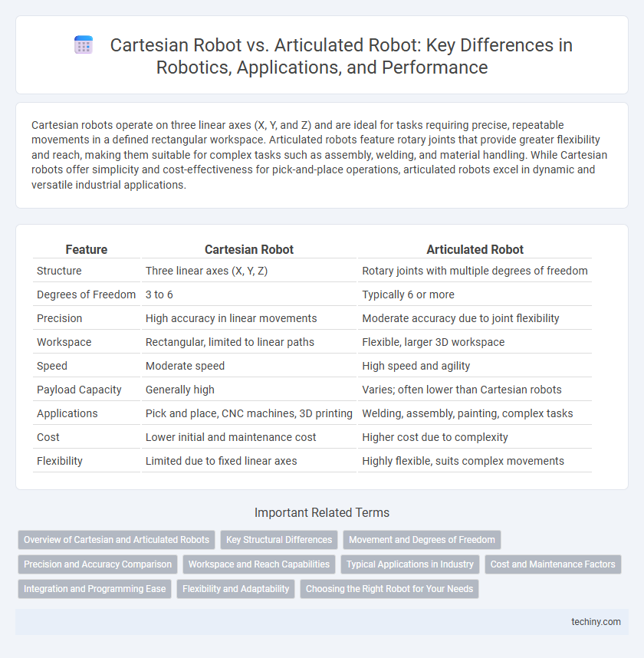Click 'Rectangular, limited to linear paths' cell

(230, 342)
